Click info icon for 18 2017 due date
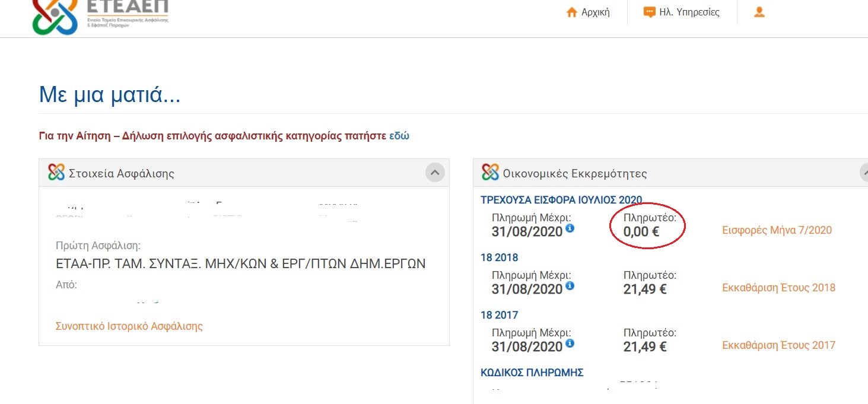The image size is (868, 404). (570, 343)
